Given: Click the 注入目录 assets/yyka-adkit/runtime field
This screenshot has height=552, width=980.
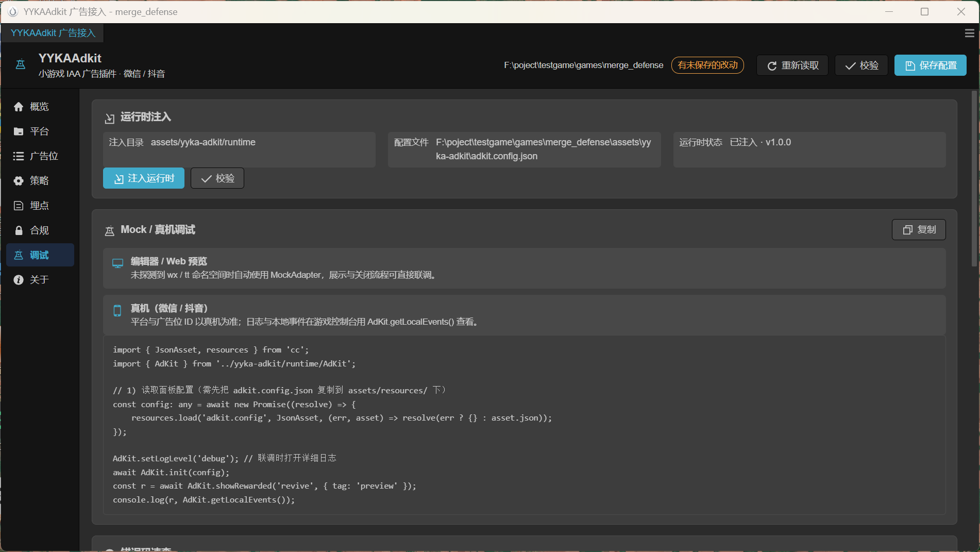Looking at the screenshot, I should pos(239,149).
